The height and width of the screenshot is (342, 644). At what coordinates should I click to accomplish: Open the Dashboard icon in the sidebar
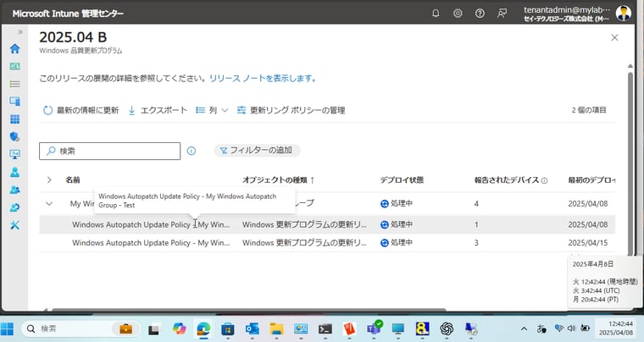click(x=14, y=66)
